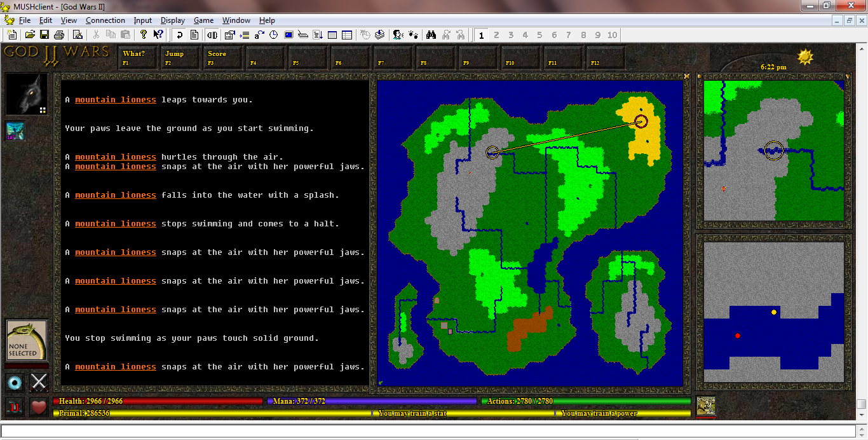Click the empty F4 hotkey button
868x440 pixels.
265,58
